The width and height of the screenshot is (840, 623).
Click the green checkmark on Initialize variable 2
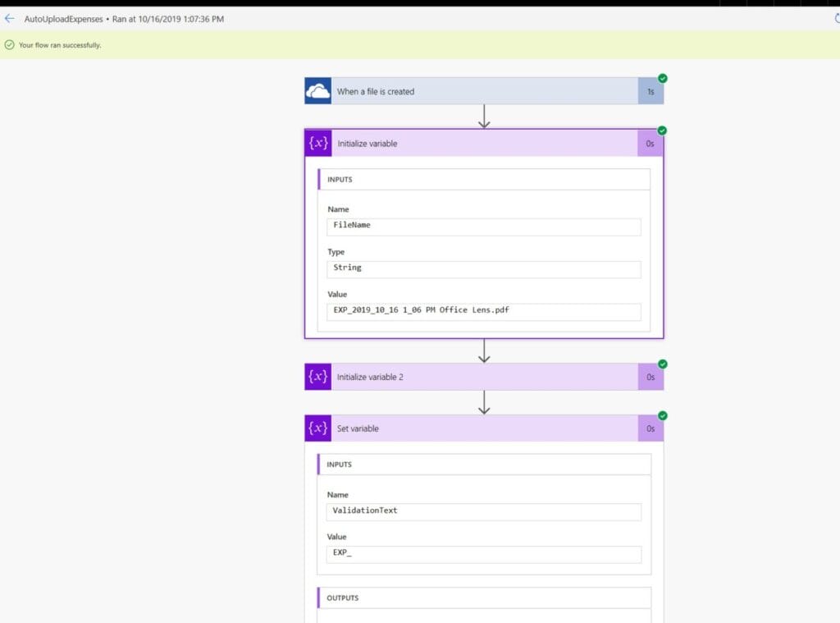[x=662, y=364]
